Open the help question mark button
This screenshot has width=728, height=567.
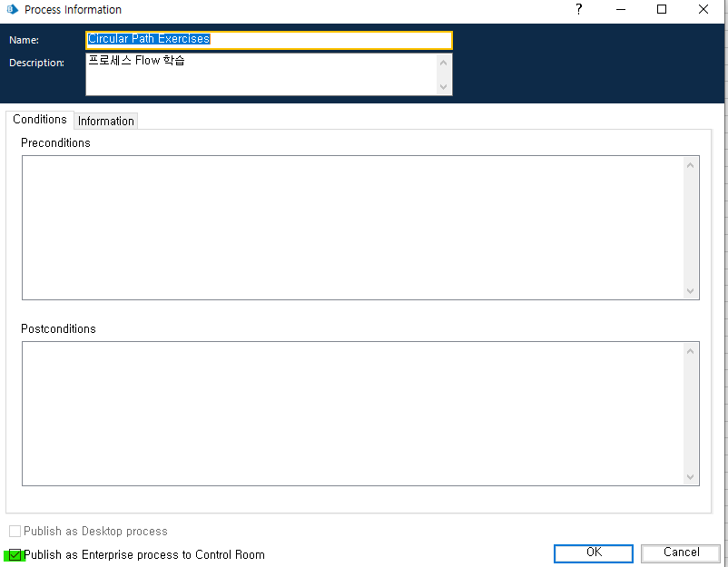click(578, 9)
